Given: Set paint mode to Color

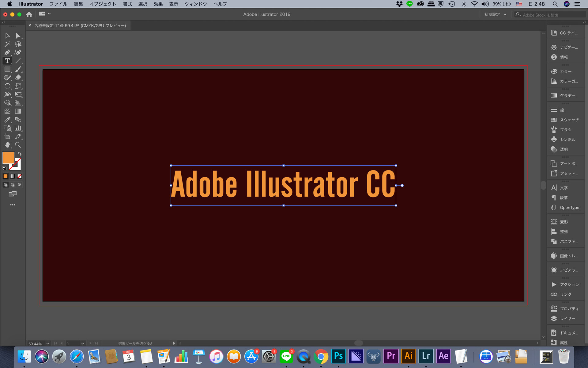Looking at the screenshot, I should (5, 176).
